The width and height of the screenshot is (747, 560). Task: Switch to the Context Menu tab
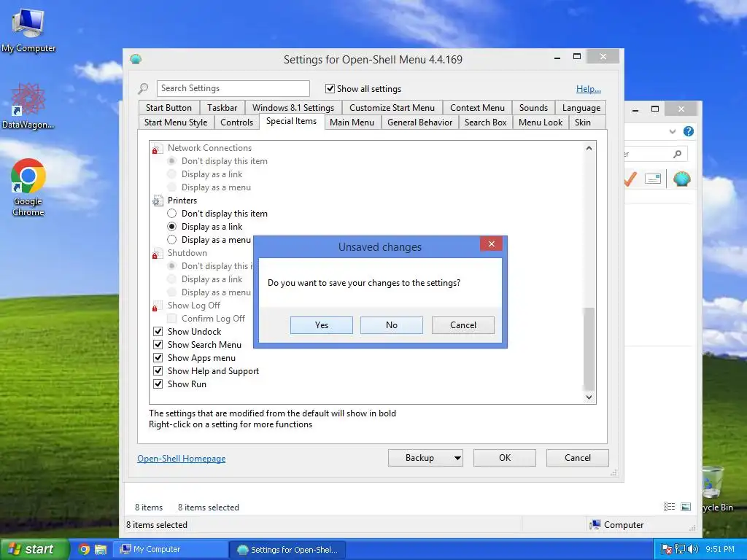(x=477, y=108)
